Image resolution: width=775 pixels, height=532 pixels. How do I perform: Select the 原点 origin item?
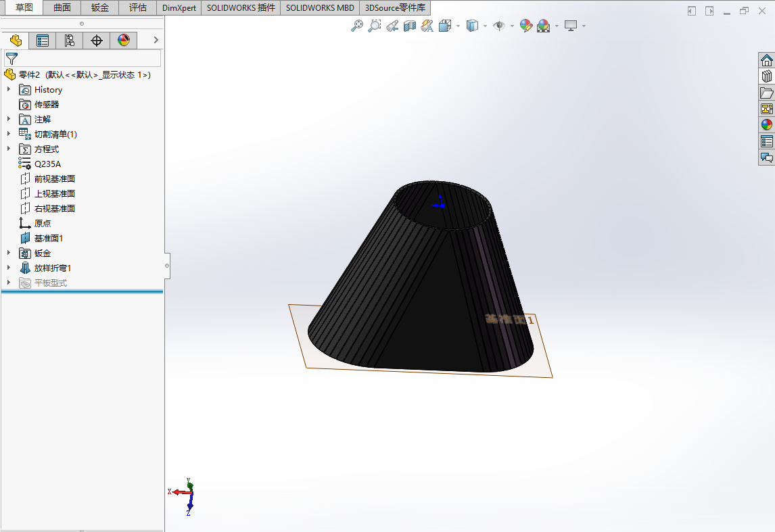click(43, 223)
